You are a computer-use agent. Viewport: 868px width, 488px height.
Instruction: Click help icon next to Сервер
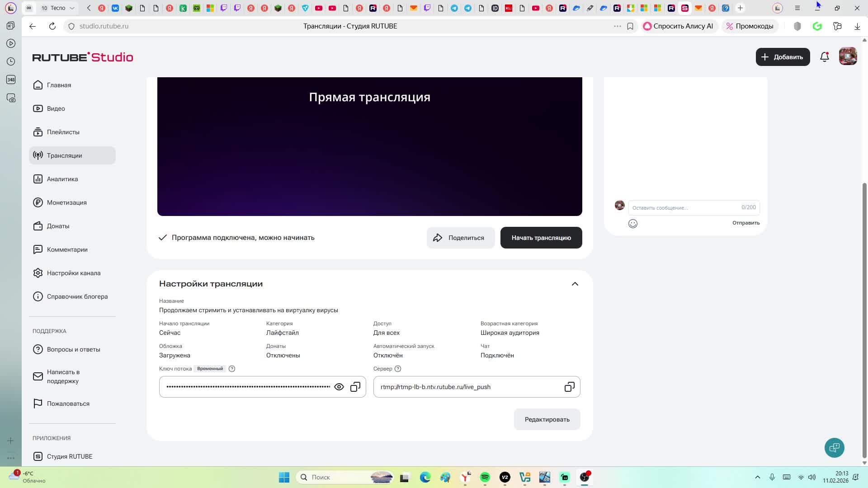point(398,369)
